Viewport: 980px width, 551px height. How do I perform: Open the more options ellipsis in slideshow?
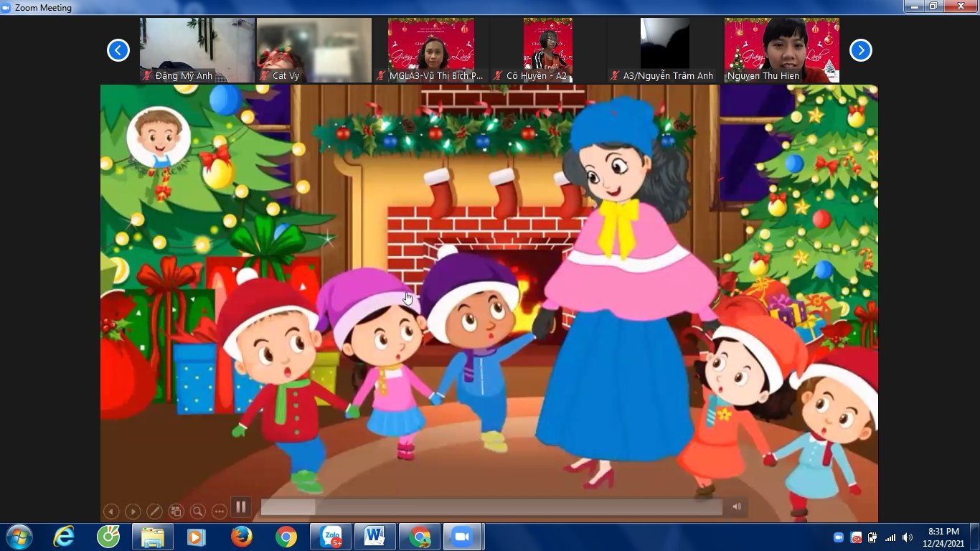[x=220, y=512]
